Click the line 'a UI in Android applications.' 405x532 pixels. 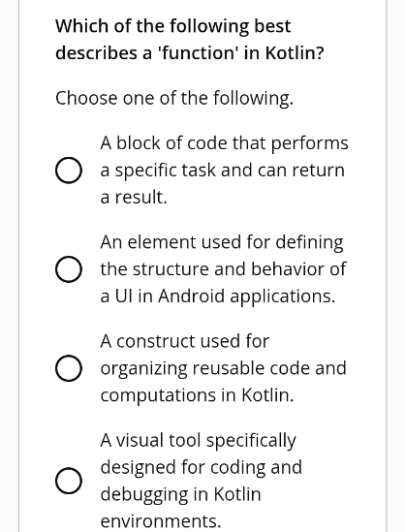tap(218, 297)
